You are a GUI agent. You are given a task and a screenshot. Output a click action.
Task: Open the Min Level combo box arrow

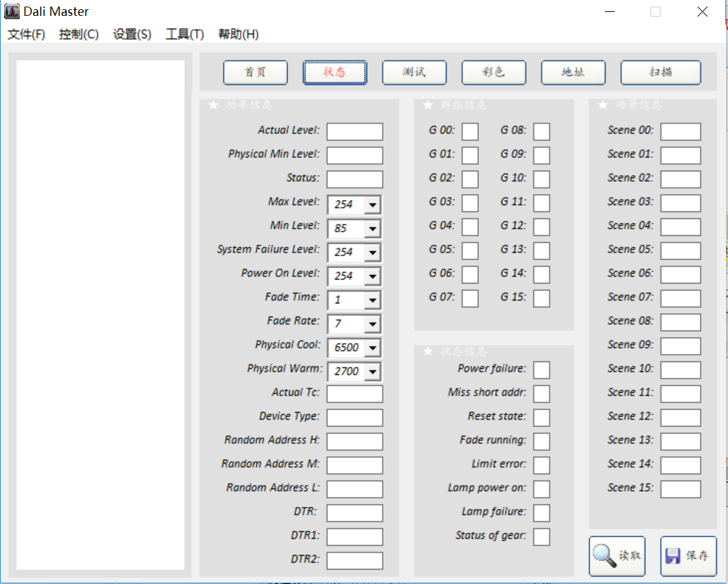(372, 228)
